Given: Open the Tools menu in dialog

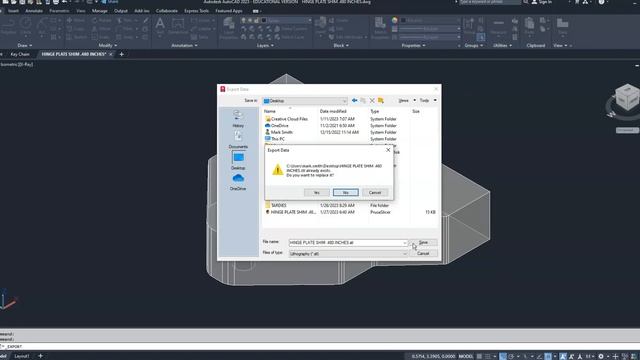Looking at the screenshot, I should click(x=428, y=100).
